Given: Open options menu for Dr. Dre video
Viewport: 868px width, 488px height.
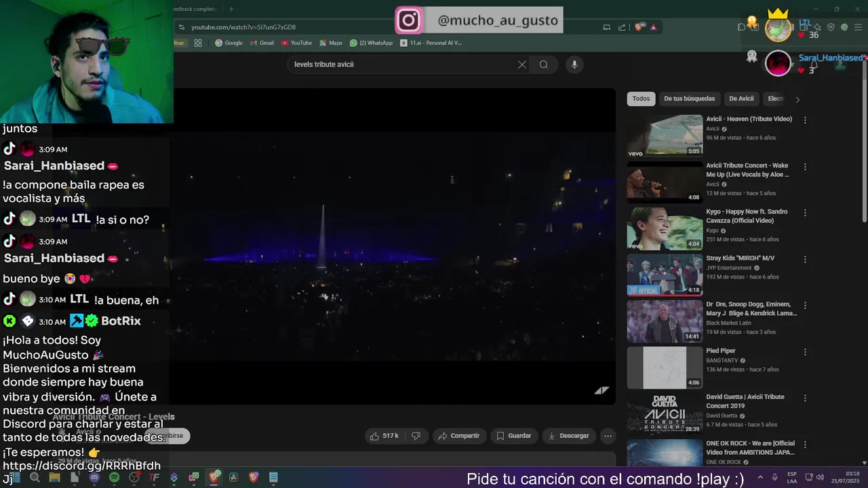Looking at the screenshot, I should click(x=805, y=306).
